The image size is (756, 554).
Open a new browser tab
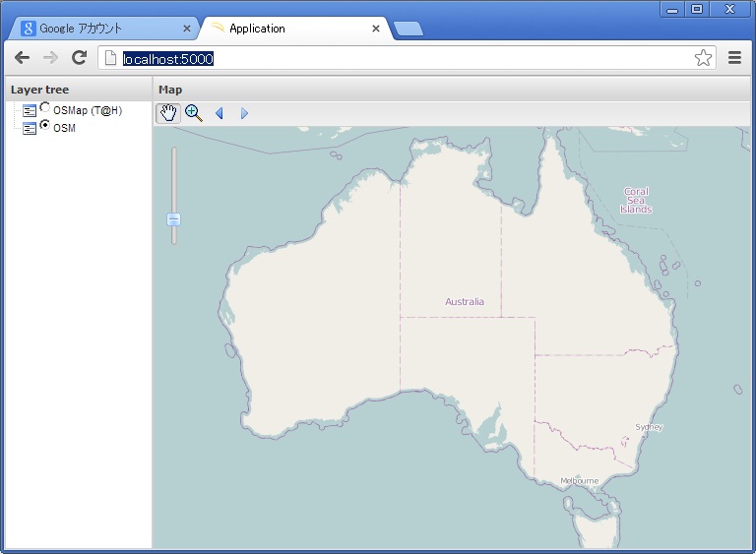pos(409,29)
